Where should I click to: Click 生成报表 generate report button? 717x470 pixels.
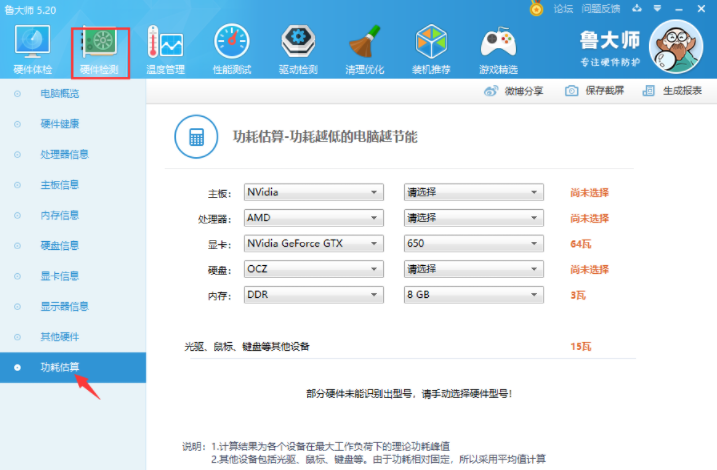click(x=673, y=91)
